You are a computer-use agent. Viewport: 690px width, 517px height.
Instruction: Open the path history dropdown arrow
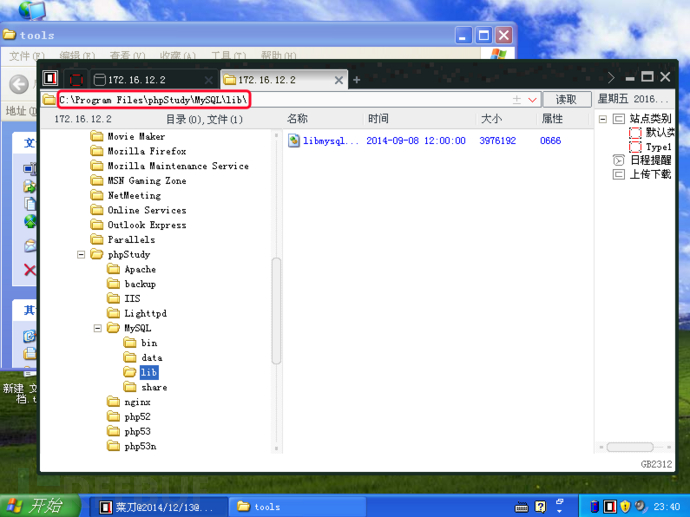coord(532,100)
